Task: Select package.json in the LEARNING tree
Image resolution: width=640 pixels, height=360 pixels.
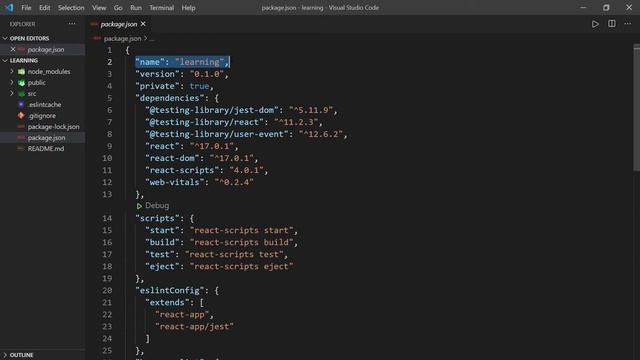Action: point(46,138)
